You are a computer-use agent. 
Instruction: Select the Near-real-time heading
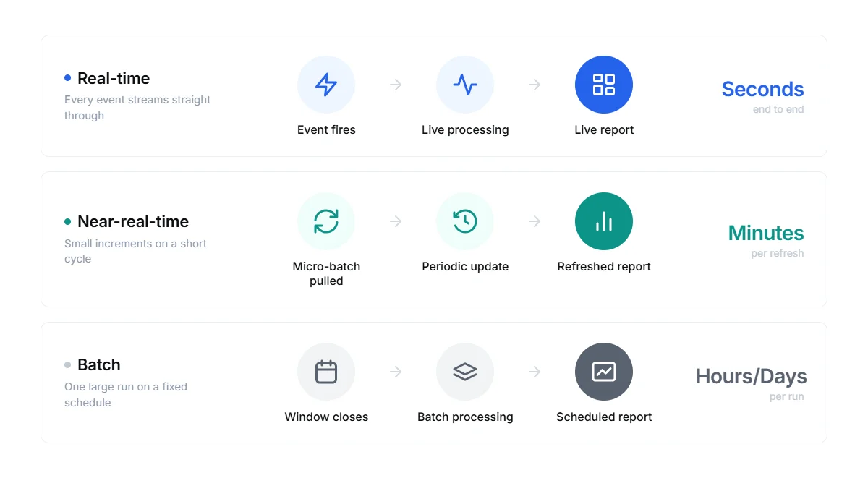tap(133, 221)
